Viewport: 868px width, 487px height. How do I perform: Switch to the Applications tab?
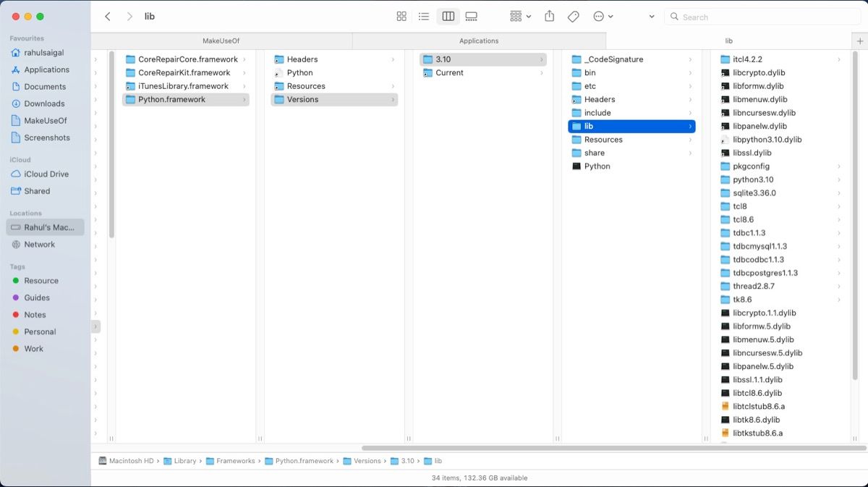pyautogui.click(x=479, y=41)
